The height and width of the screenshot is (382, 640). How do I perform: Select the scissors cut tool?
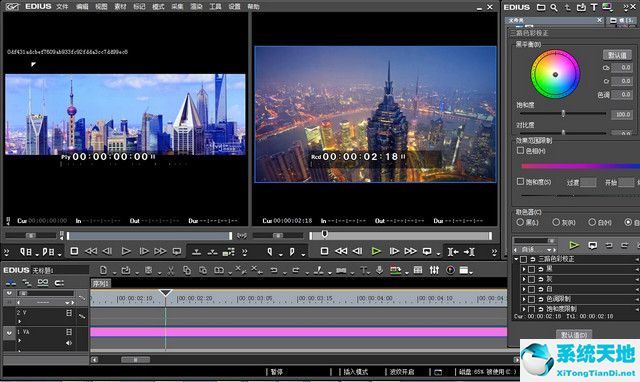(171, 270)
